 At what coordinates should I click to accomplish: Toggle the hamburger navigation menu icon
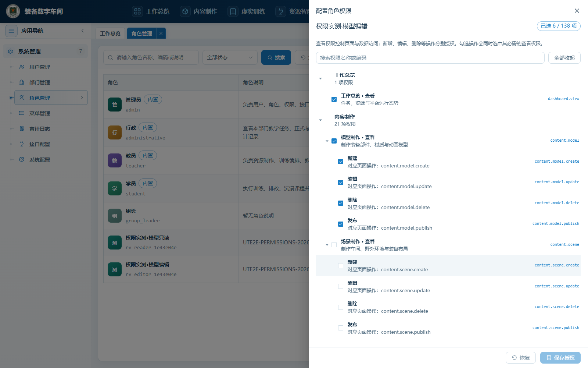pyautogui.click(x=11, y=31)
